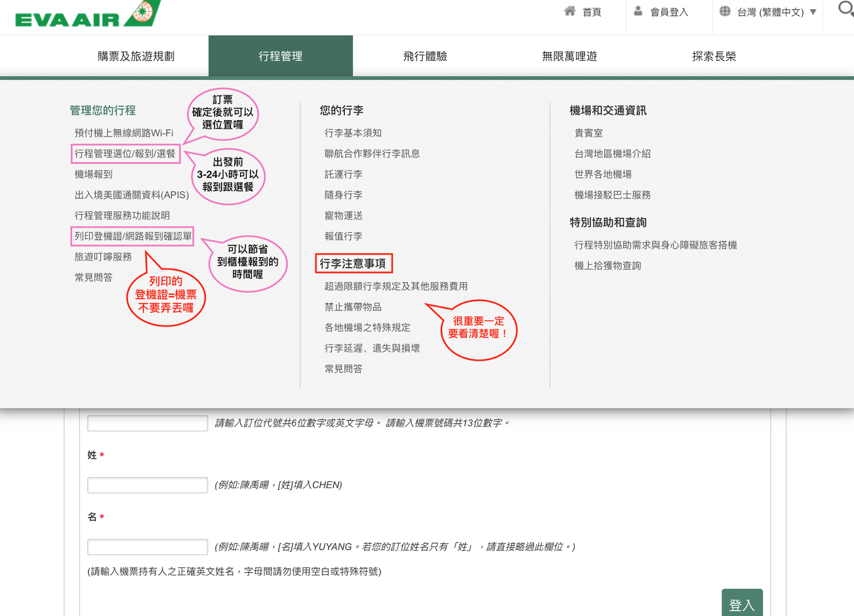Click the green 登入 button

click(742, 603)
